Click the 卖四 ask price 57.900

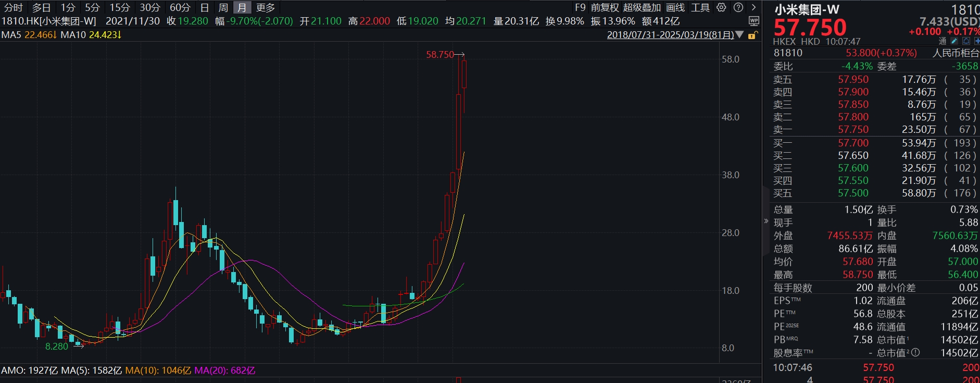853,92
